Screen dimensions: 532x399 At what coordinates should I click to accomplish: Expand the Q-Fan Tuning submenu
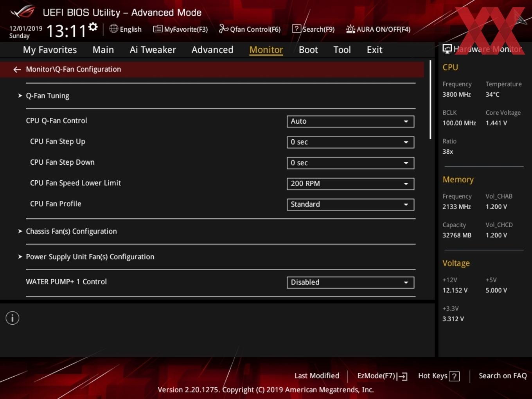click(47, 96)
